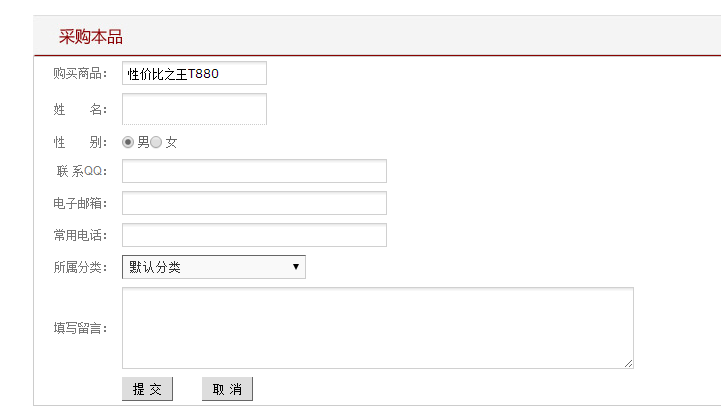This screenshot has height=411, width=721.
Task: Focus the 电子邮箱 email text box
Action: tap(254, 203)
